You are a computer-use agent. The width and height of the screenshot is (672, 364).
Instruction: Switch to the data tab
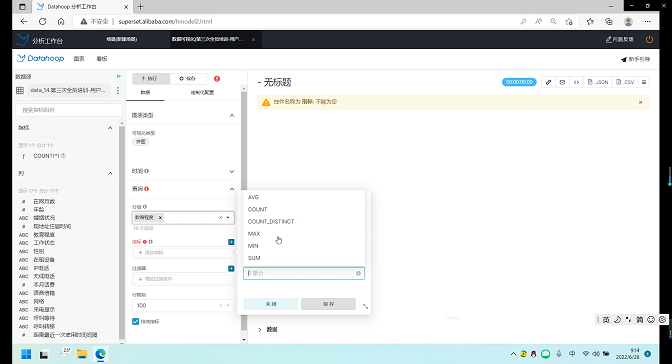[145, 92]
